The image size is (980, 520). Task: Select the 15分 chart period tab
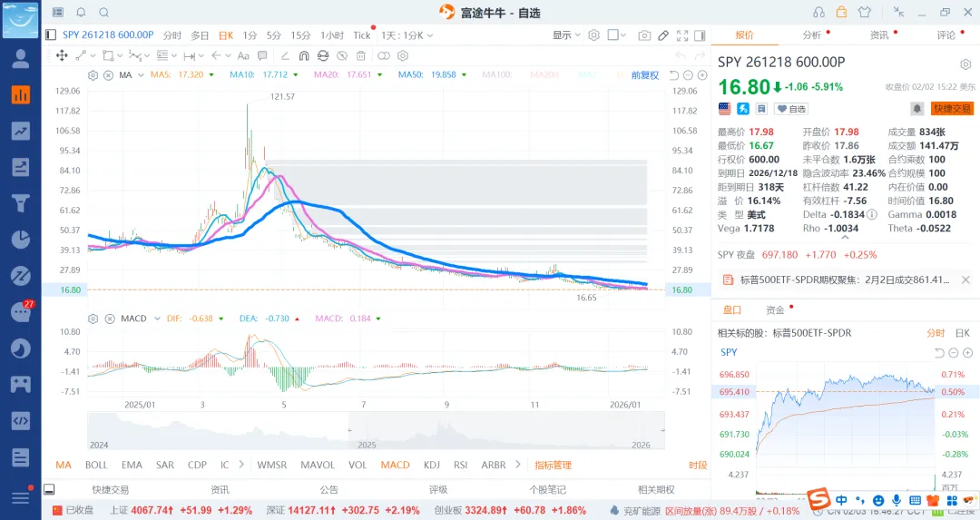[300, 35]
